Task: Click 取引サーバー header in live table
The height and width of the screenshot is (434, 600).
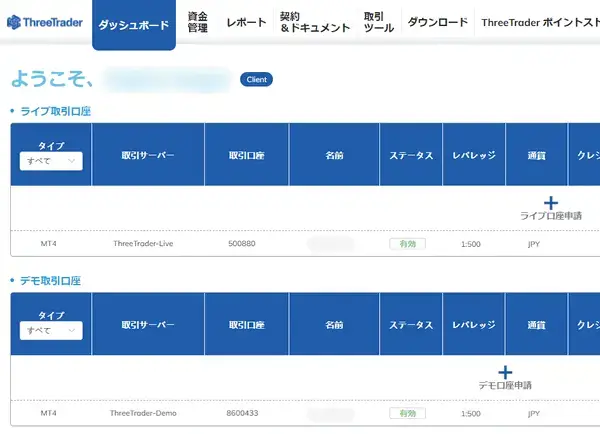Action: coord(148,155)
